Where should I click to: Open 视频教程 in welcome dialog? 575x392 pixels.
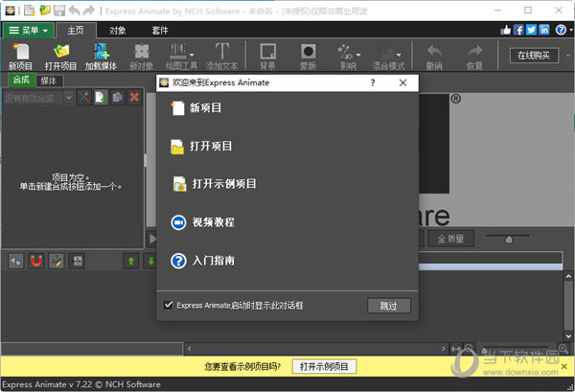click(203, 222)
